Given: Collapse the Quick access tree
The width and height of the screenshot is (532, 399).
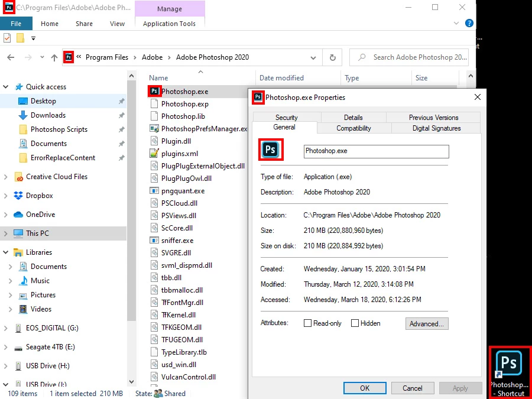Looking at the screenshot, I should [x=6, y=87].
